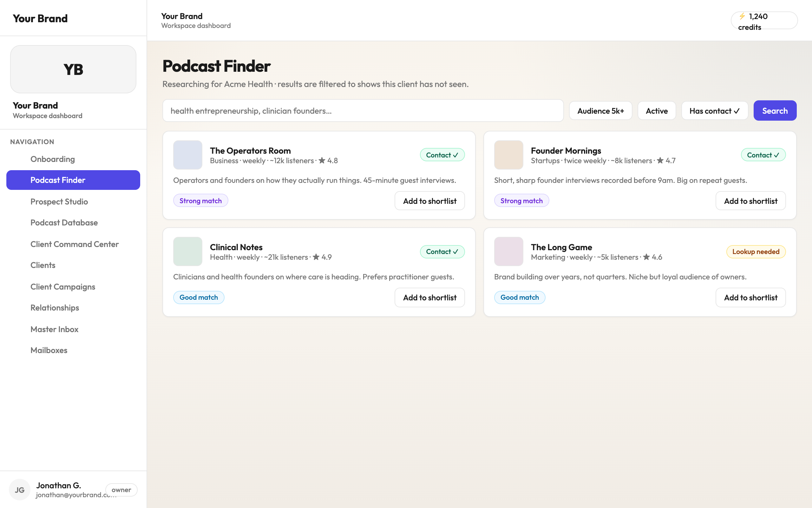Open The Long Game podcast artwork
The width and height of the screenshot is (812, 508).
[x=509, y=251]
